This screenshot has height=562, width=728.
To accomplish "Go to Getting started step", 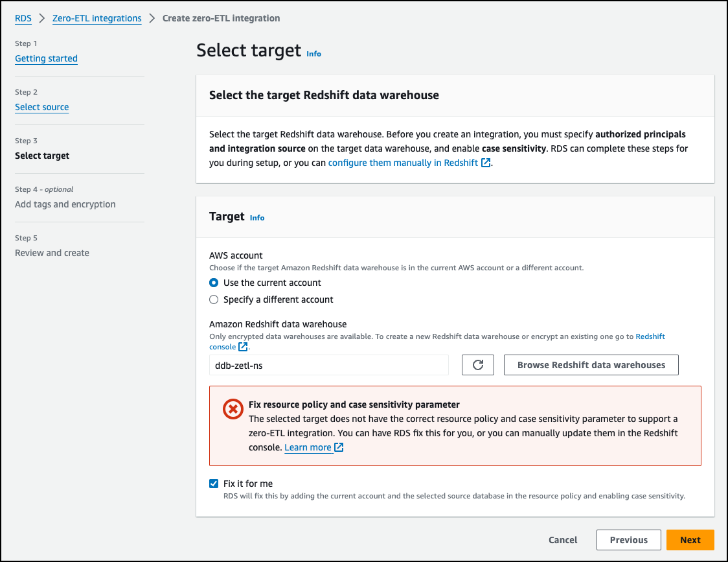I will (46, 58).
